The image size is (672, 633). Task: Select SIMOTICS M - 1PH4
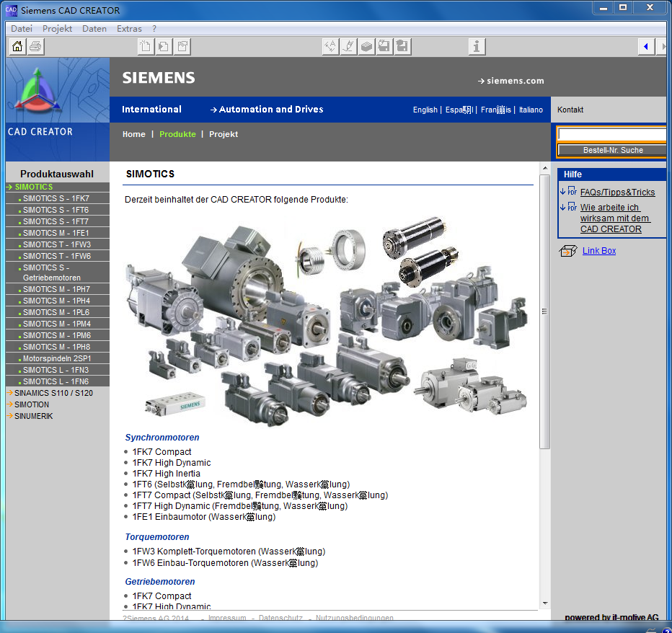(x=58, y=301)
